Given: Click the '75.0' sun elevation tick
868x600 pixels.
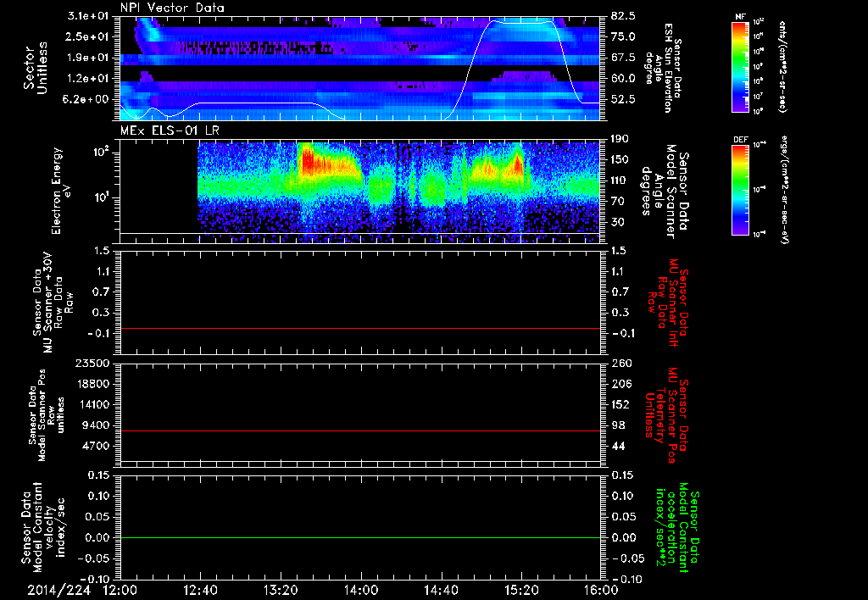Looking at the screenshot, I should click(x=623, y=36).
